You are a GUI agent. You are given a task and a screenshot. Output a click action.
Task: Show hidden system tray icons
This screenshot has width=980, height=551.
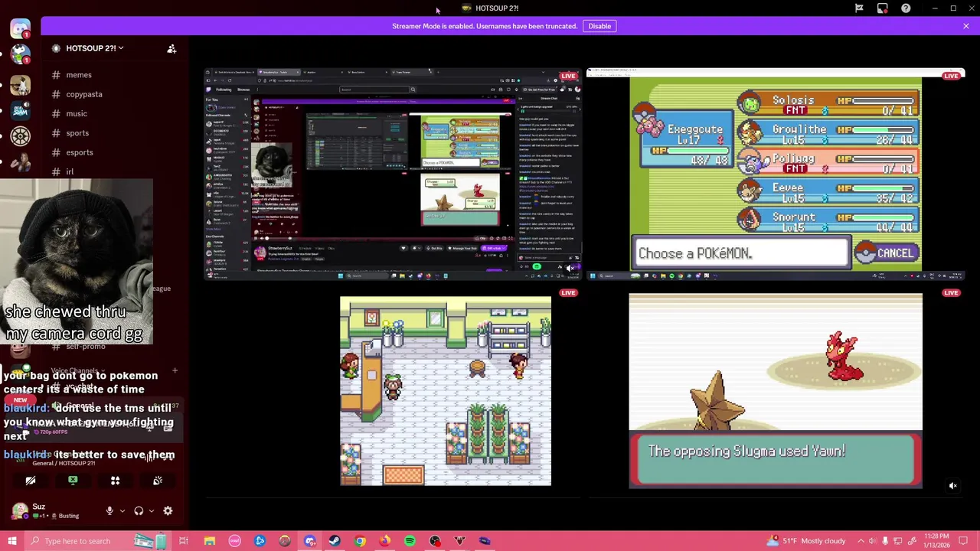(861, 541)
